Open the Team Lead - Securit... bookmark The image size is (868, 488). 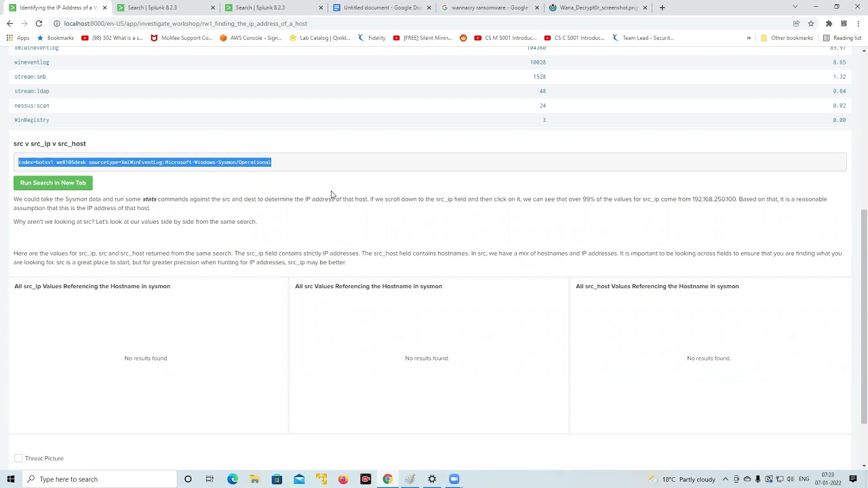coord(643,38)
